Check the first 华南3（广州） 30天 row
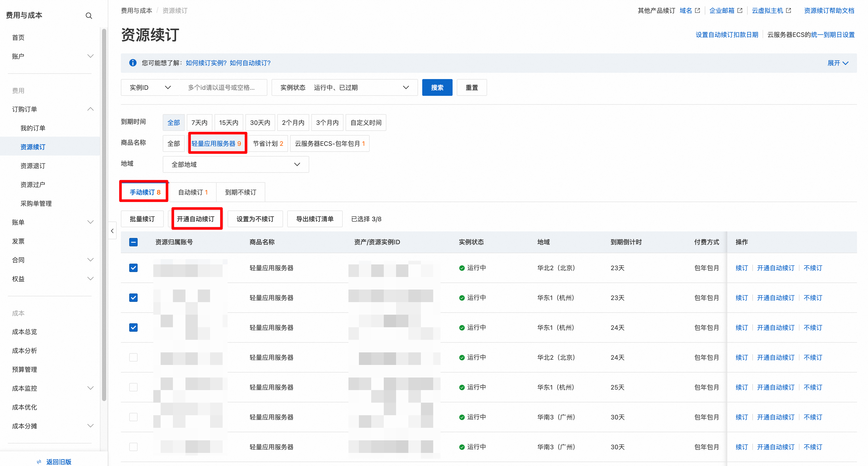The height and width of the screenshot is (466, 868). pyautogui.click(x=133, y=417)
